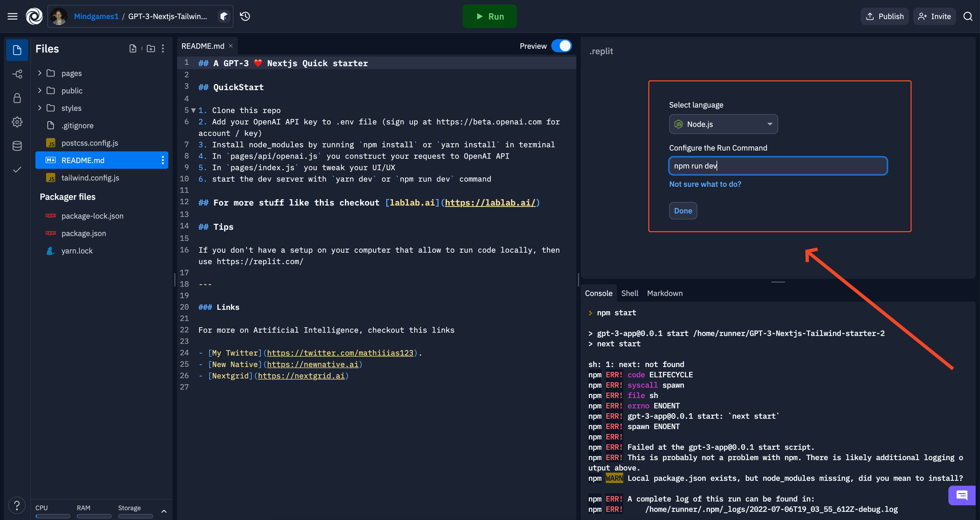
Task: Click the RAM usage bar
Action: click(x=94, y=516)
